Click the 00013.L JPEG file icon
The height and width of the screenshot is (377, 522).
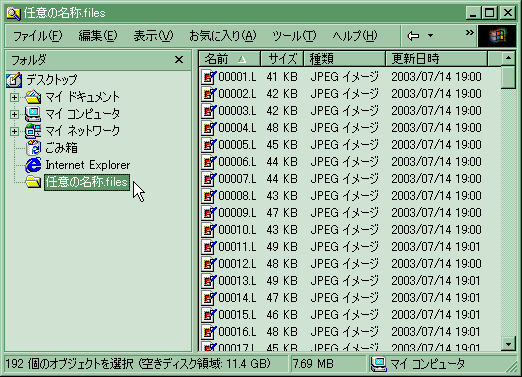[209, 281]
